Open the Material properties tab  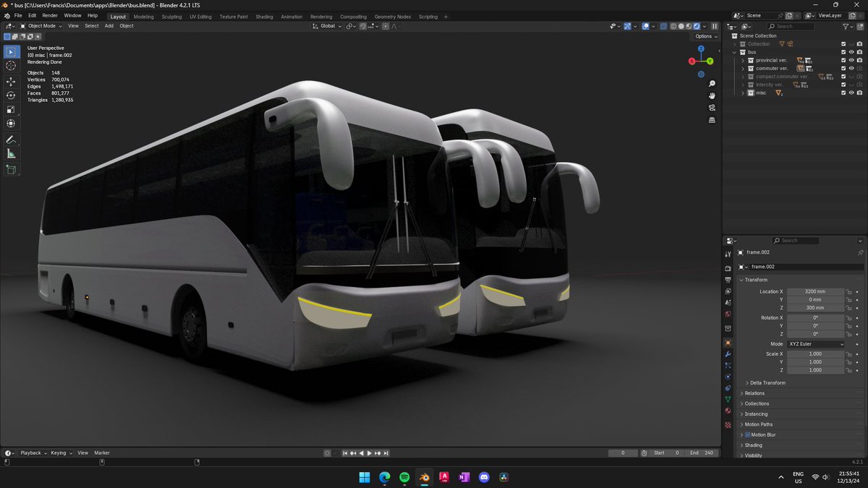(x=728, y=411)
